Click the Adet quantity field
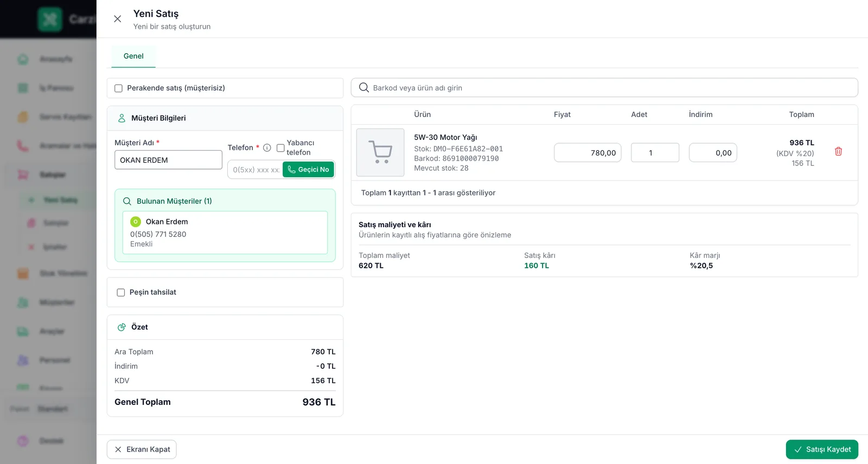 [655, 153]
